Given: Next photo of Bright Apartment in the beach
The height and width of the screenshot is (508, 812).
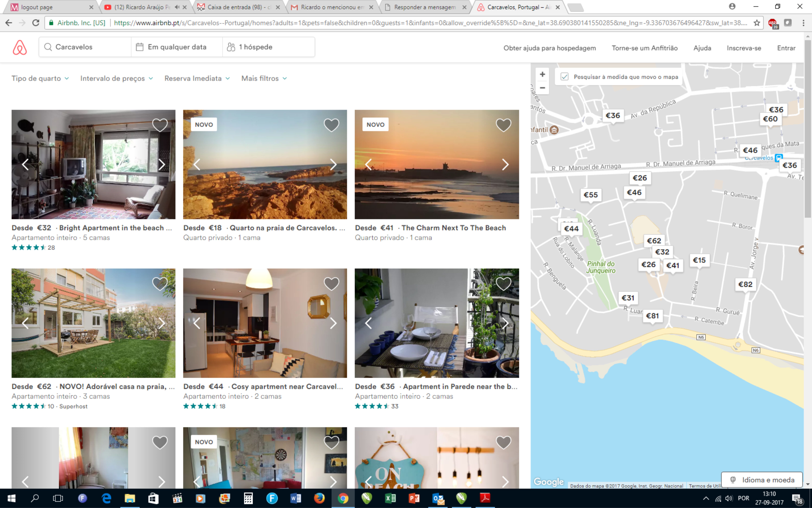Looking at the screenshot, I should click(162, 165).
